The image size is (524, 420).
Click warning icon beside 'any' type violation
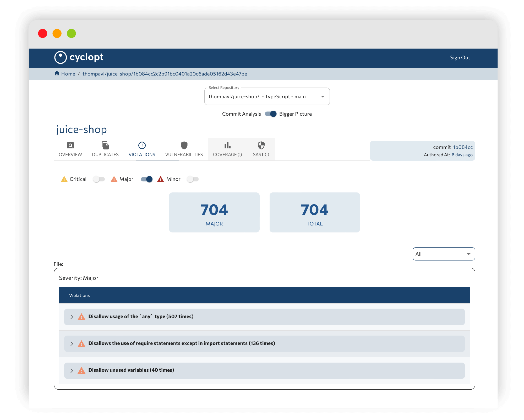click(x=81, y=317)
